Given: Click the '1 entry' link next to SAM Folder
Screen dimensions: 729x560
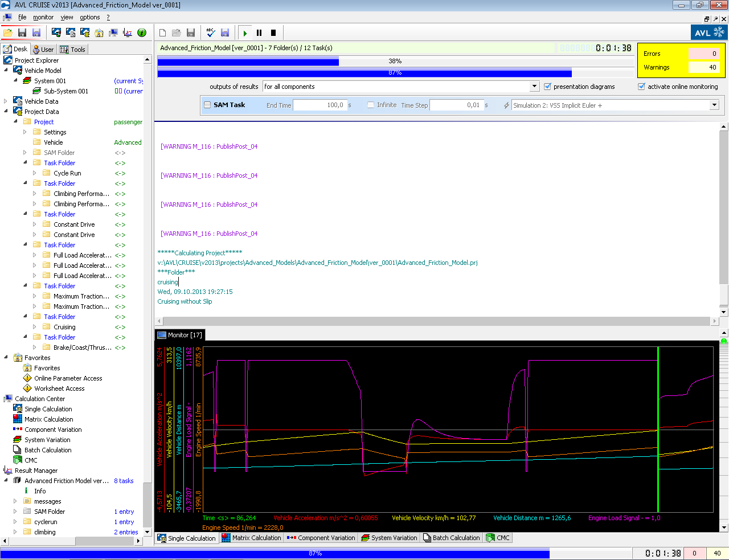Looking at the screenshot, I should pos(124,512).
